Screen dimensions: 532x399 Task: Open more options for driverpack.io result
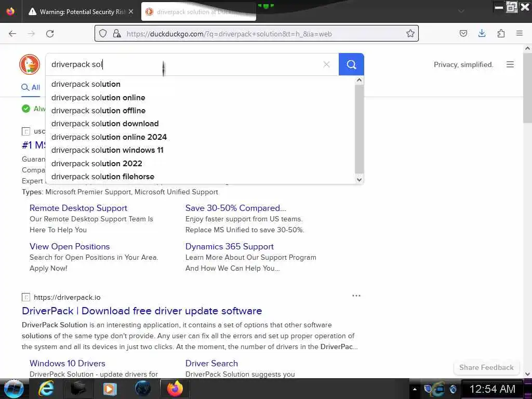(356, 296)
